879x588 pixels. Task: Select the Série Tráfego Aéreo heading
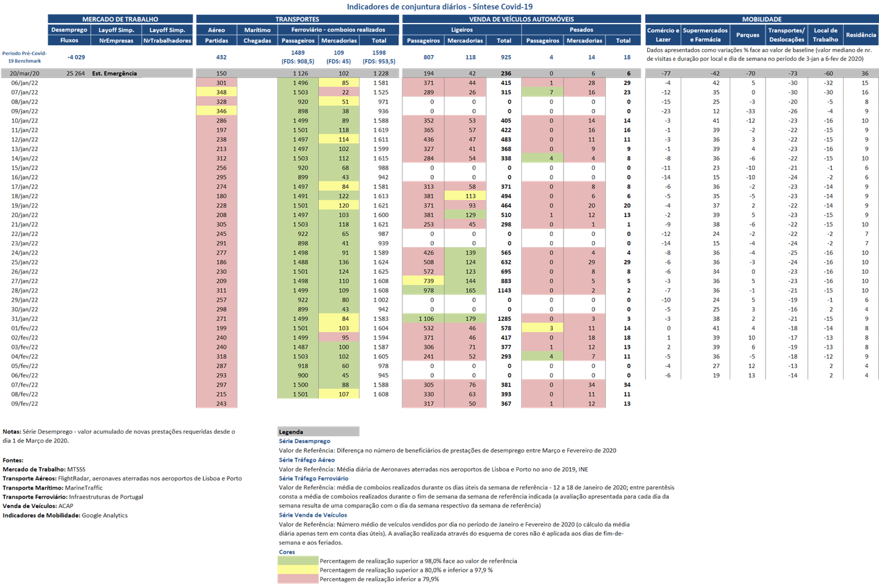[307, 460]
